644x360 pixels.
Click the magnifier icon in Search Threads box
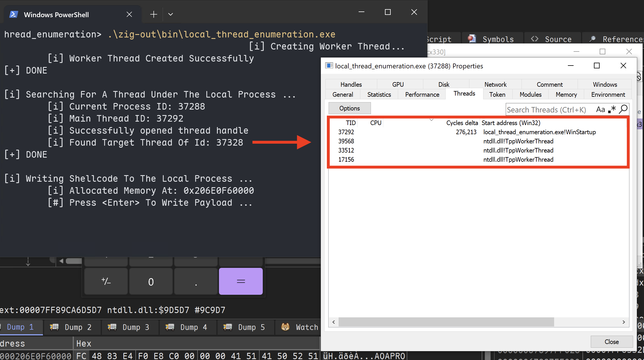coord(623,109)
